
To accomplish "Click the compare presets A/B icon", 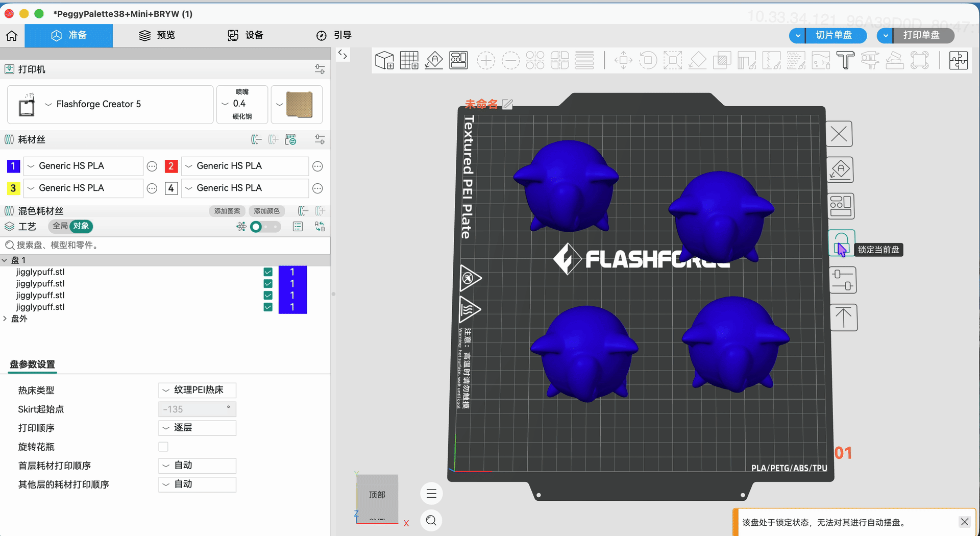I will [320, 227].
